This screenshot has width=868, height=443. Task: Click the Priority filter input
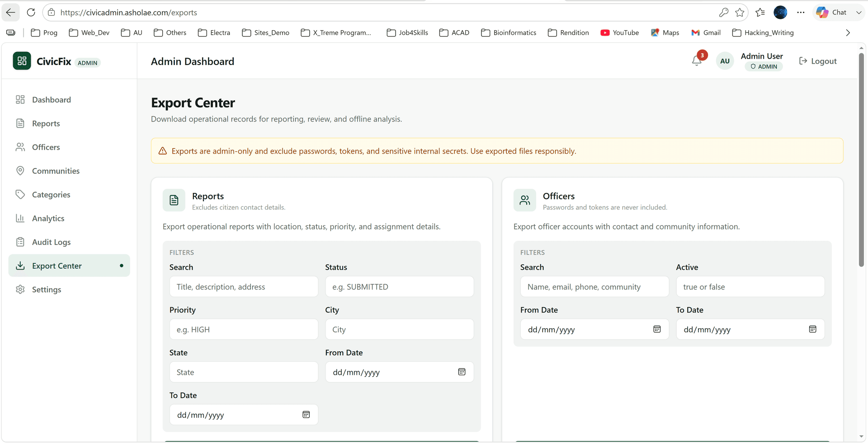[x=244, y=329]
